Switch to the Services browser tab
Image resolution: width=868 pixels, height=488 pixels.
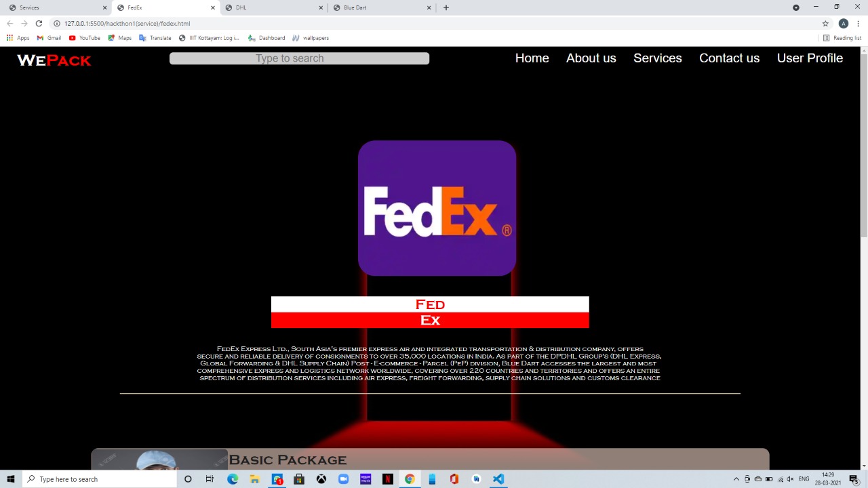pyautogui.click(x=57, y=7)
